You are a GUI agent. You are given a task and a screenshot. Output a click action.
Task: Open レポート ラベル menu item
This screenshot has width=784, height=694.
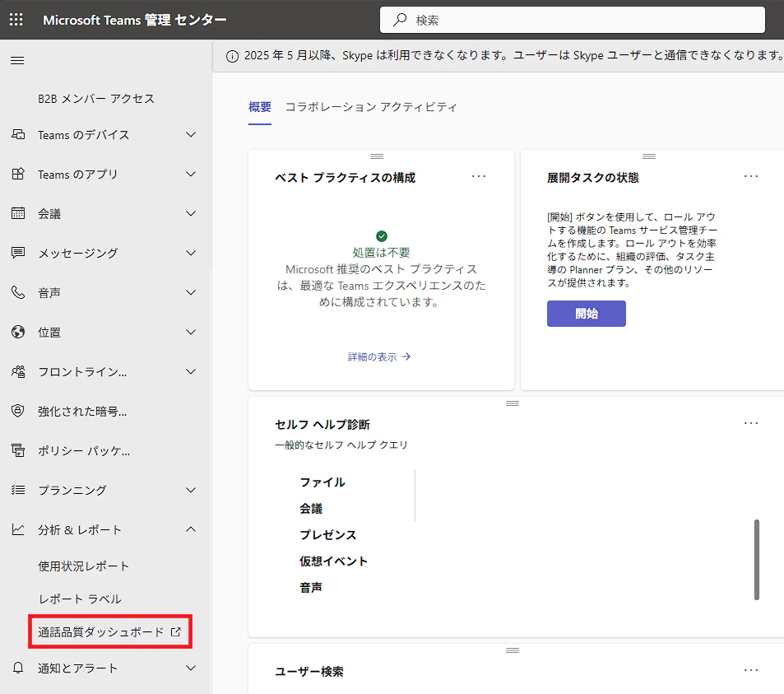tap(80, 599)
